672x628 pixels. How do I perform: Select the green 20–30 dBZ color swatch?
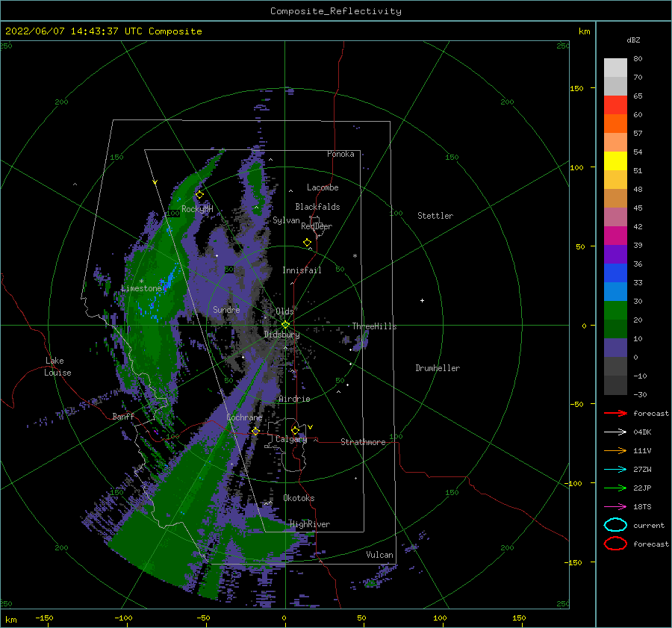[x=615, y=311]
